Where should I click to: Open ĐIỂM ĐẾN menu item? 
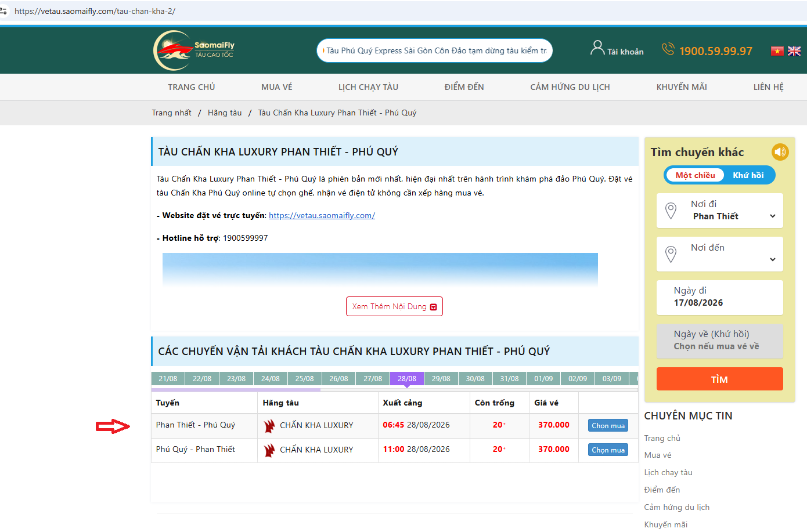coord(464,87)
